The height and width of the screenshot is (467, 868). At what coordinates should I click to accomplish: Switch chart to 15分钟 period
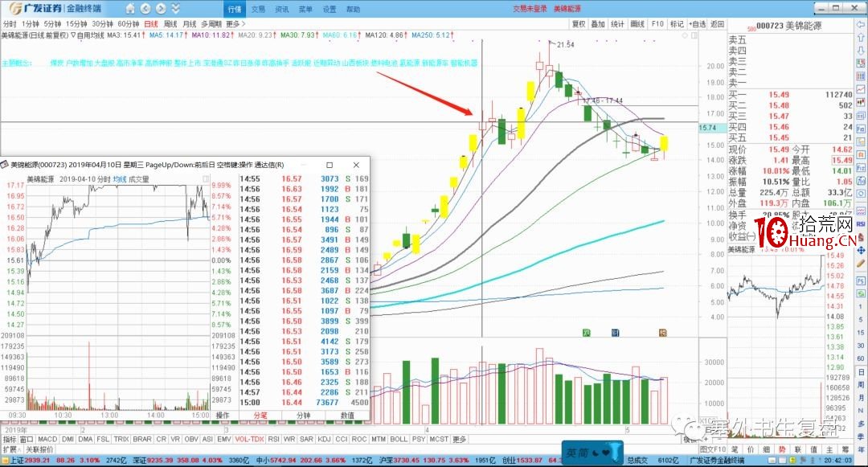(76, 24)
